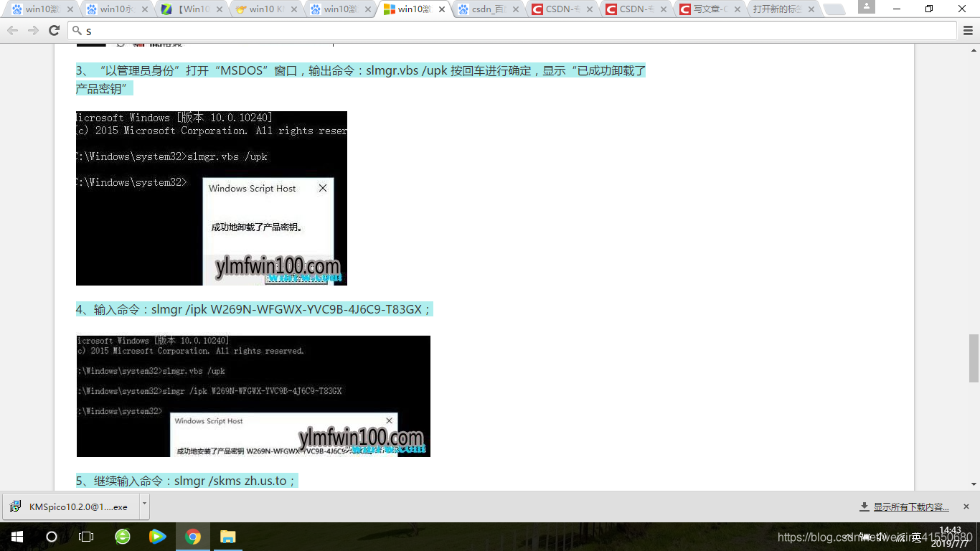Close the 'win10永' tab
980x551 pixels.
coord(145,9)
